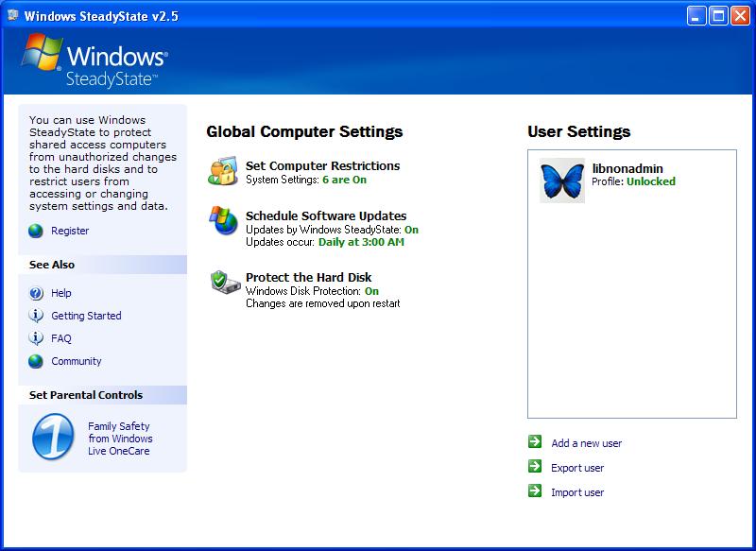
Task: Open the Help link
Action: coord(61,293)
